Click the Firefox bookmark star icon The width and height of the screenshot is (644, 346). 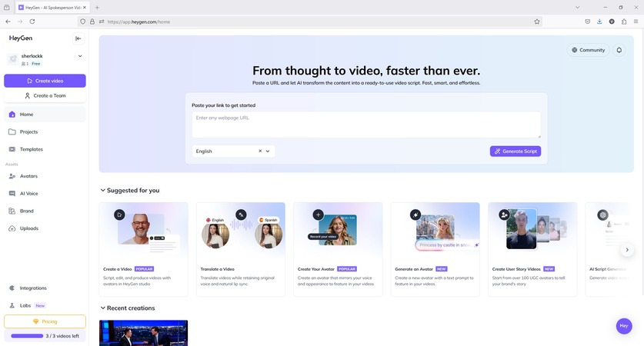point(537,22)
